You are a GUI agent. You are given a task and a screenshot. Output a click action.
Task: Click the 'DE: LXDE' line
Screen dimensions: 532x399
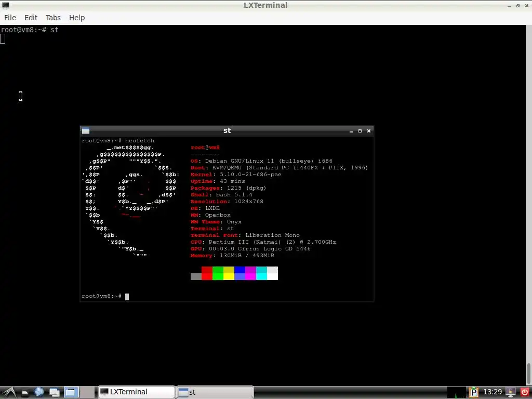pyautogui.click(x=205, y=208)
